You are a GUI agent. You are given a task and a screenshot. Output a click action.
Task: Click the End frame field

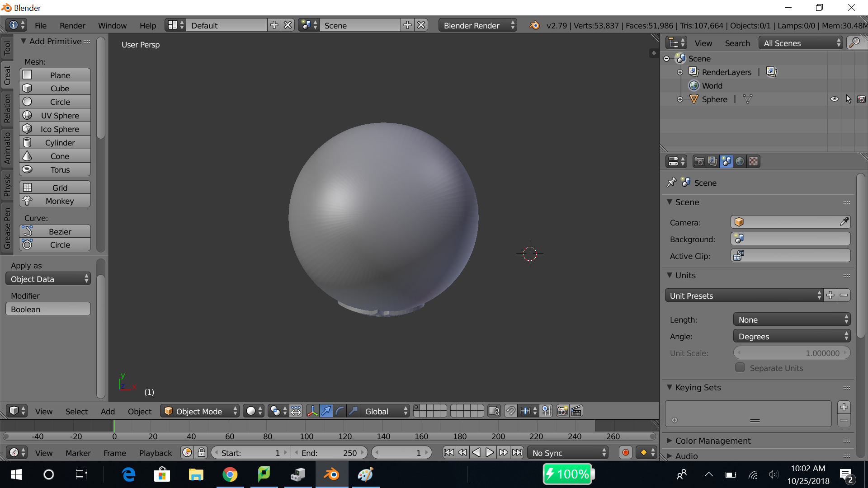pyautogui.click(x=329, y=453)
